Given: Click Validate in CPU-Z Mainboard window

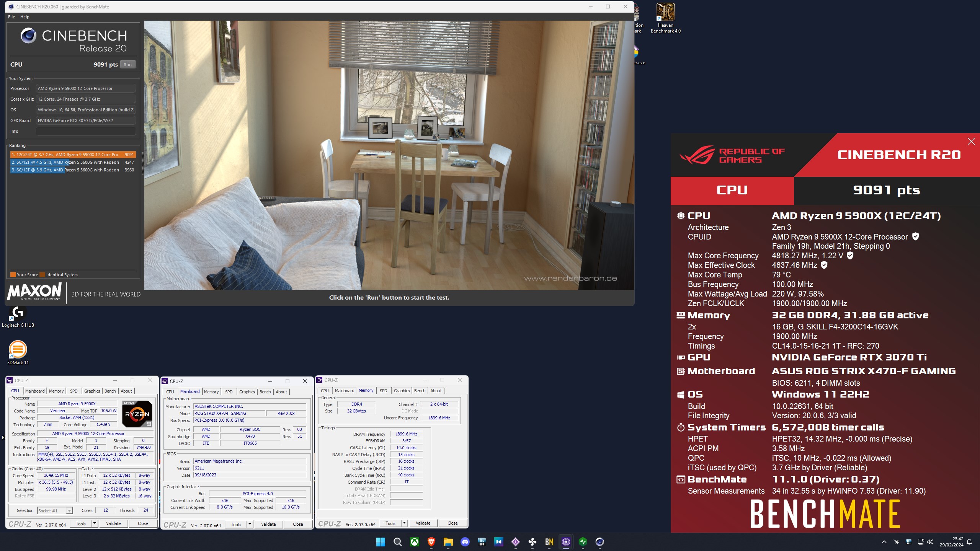Looking at the screenshot, I should [268, 524].
